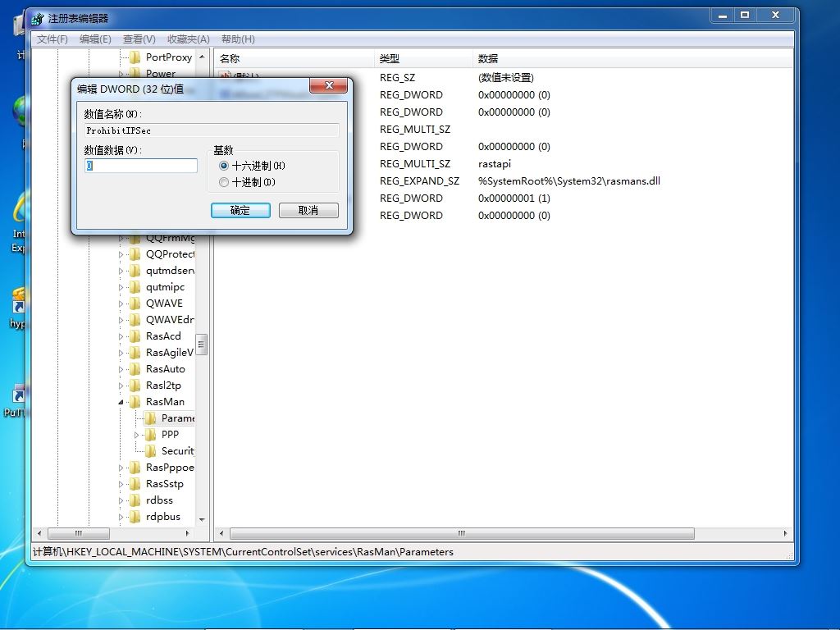Click the tree pane scroll-up arrow

click(x=202, y=57)
